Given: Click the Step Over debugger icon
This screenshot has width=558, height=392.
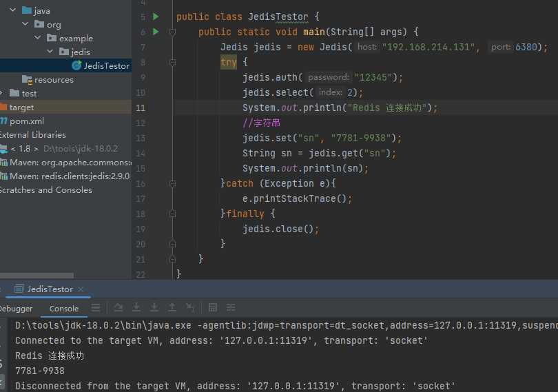Looking at the screenshot, I should pyautogui.click(x=118, y=307).
